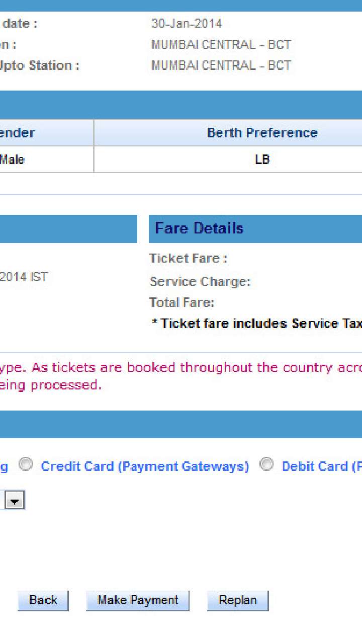362x644 pixels.
Task: Click the Berth Preference column header
Action: [x=262, y=133]
